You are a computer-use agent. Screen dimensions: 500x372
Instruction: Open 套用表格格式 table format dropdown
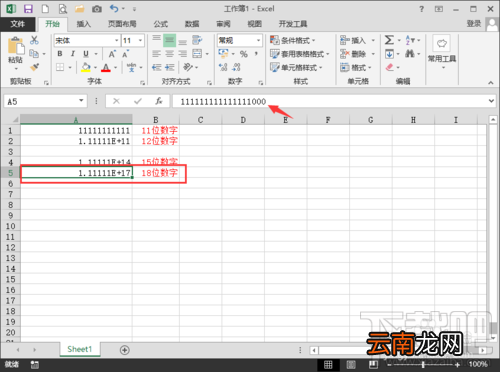[300, 54]
